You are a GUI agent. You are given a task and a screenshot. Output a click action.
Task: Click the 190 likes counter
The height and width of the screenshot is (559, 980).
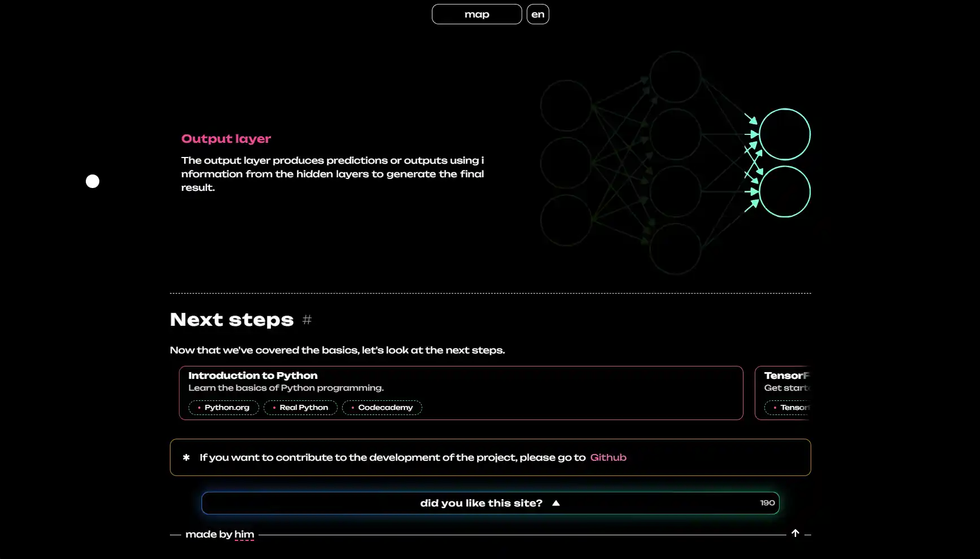[x=767, y=503]
